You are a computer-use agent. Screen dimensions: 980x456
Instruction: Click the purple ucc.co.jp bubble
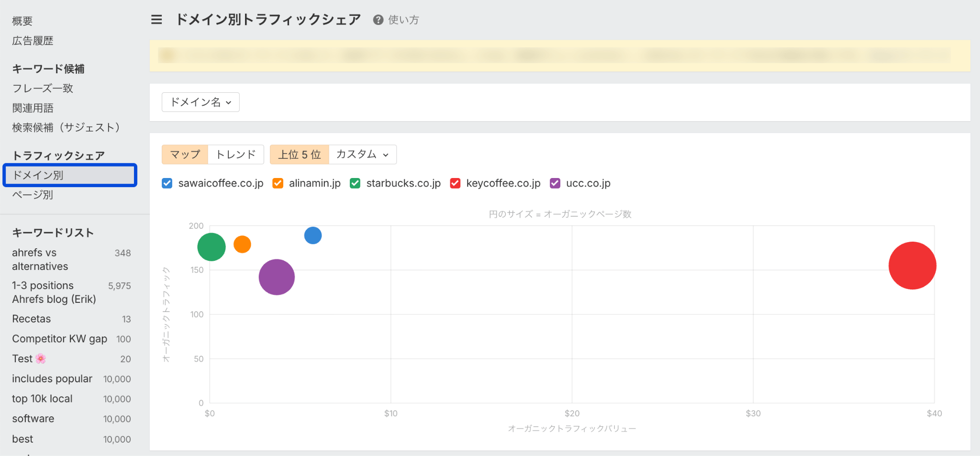pos(277,277)
